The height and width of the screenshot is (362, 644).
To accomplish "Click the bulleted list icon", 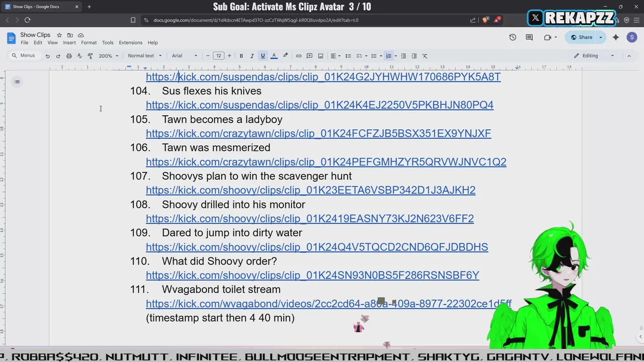I will [x=373, y=56].
